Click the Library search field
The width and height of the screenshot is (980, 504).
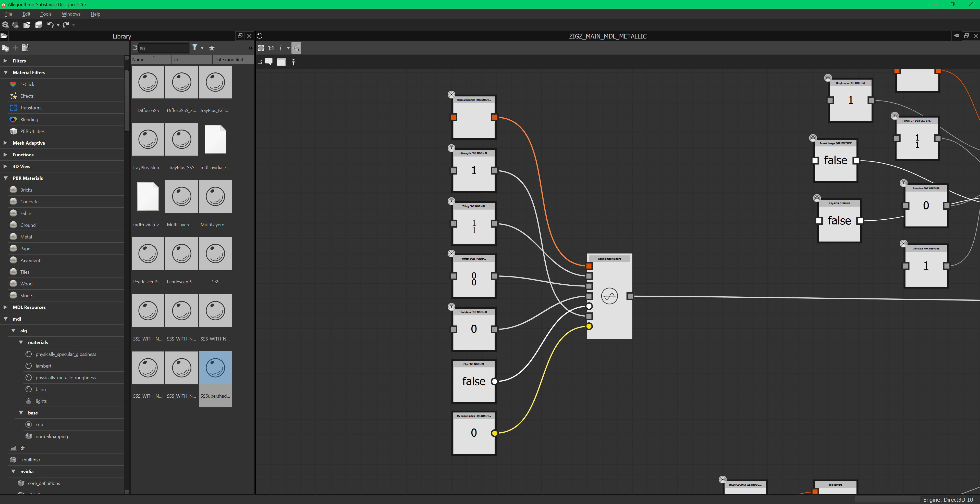tap(164, 48)
